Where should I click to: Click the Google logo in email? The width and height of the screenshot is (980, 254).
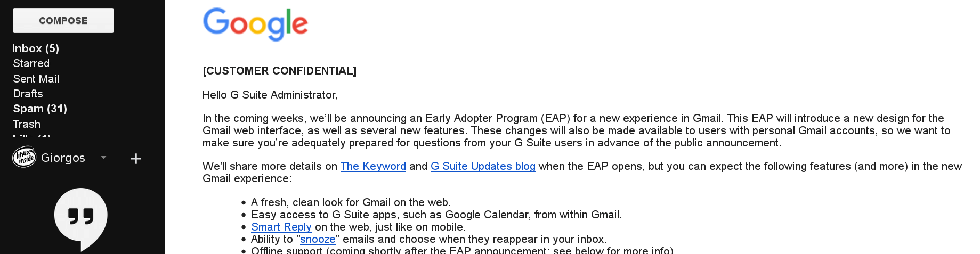[255, 24]
